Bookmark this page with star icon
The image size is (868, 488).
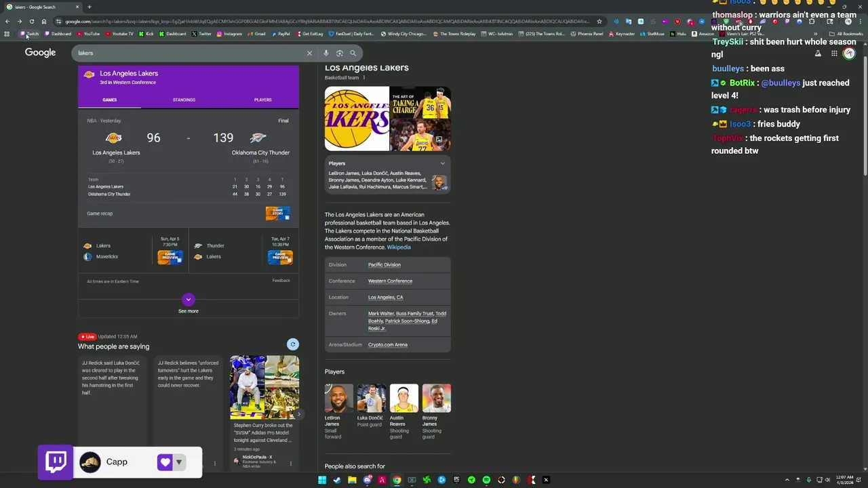(599, 22)
